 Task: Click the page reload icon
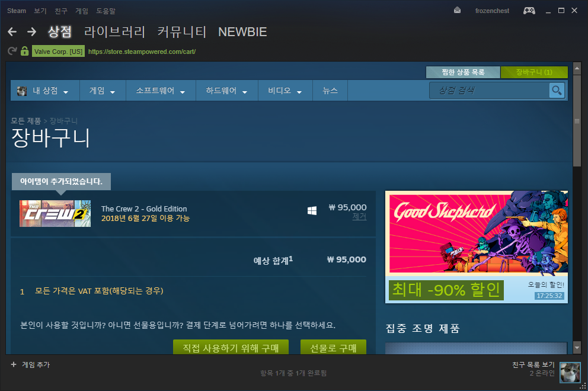pyautogui.click(x=12, y=52)
